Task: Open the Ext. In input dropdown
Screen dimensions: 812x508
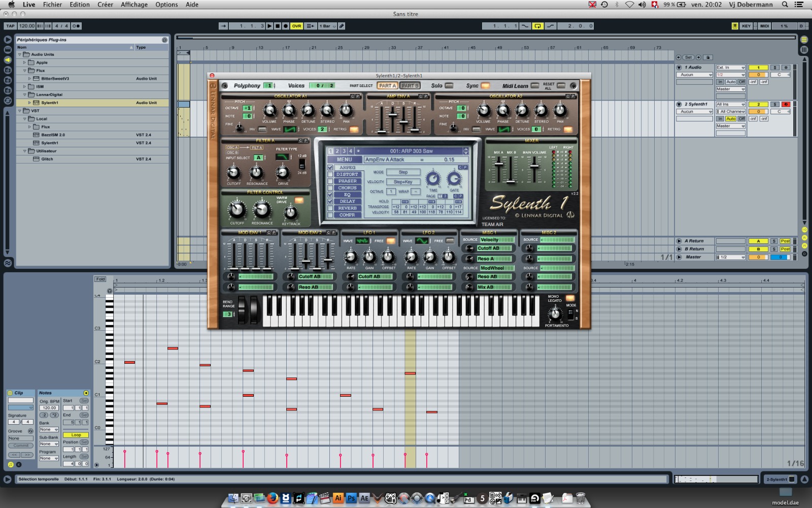Action: [730, 68]
